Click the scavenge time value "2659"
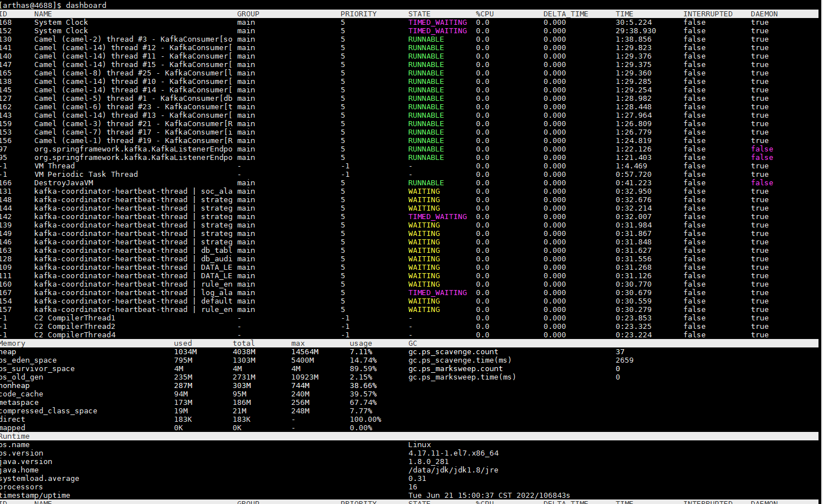This screenshot has height=504, width=823. point(624,360)
